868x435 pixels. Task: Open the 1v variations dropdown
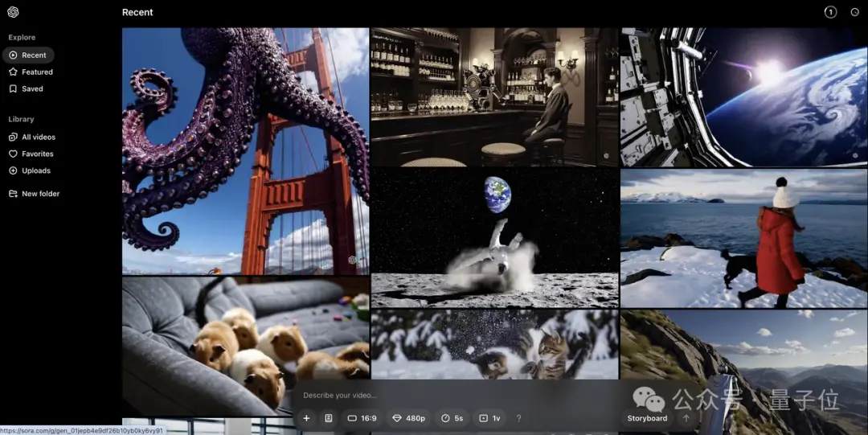click(x=490, y=418)
